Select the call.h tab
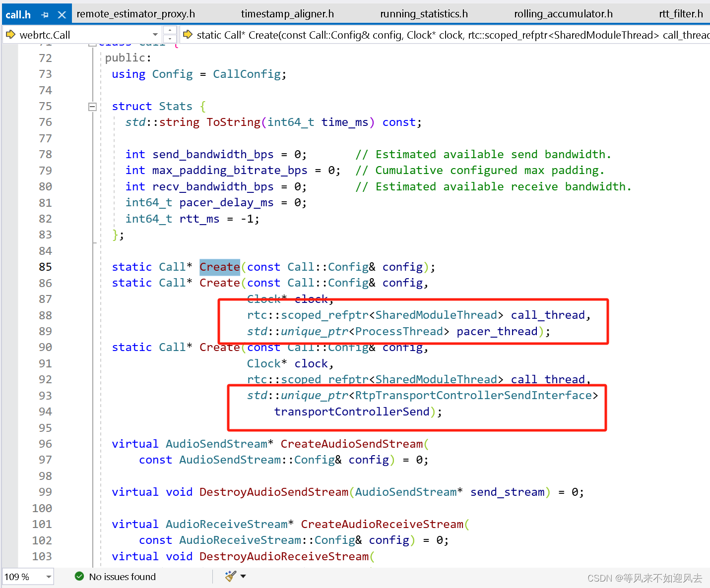Image resolution: width=710 pixels, height=588 pixels. click(18, 15)
